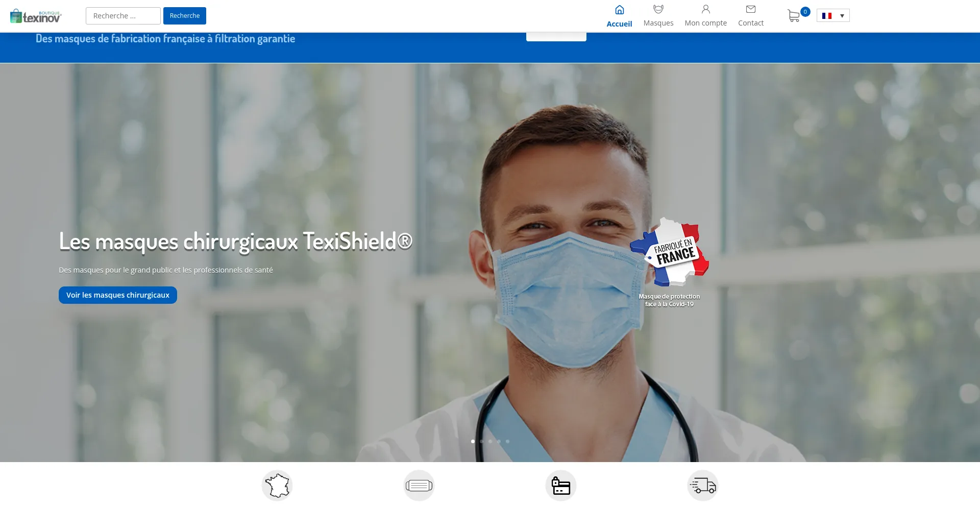Click Voir les masques chirurgicaux button
Image resolution: width=980 pixels, height=507 pixels.
click(x=118, y=295)
